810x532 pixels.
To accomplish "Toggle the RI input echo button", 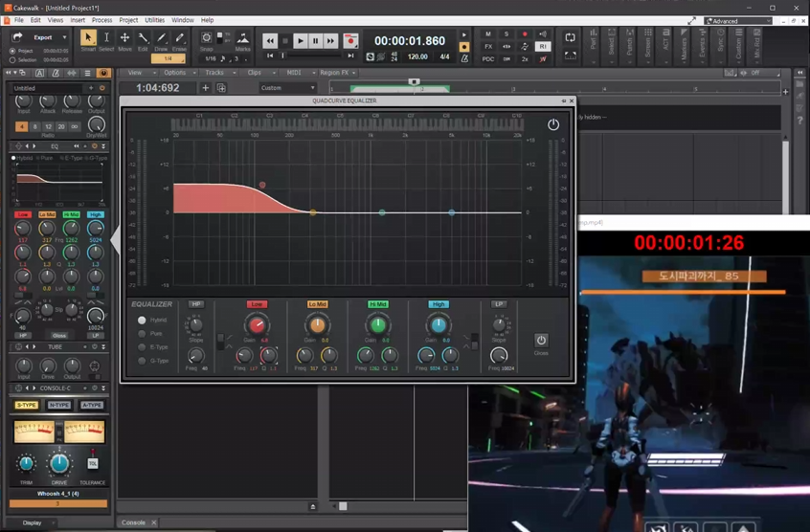I will 543,47.
